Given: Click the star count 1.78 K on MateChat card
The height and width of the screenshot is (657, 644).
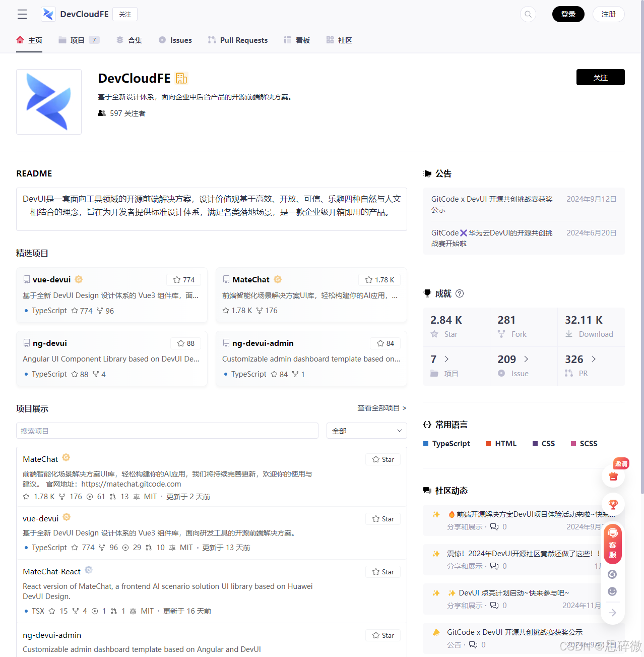Looking at the screenshot, I should [379, 280].
